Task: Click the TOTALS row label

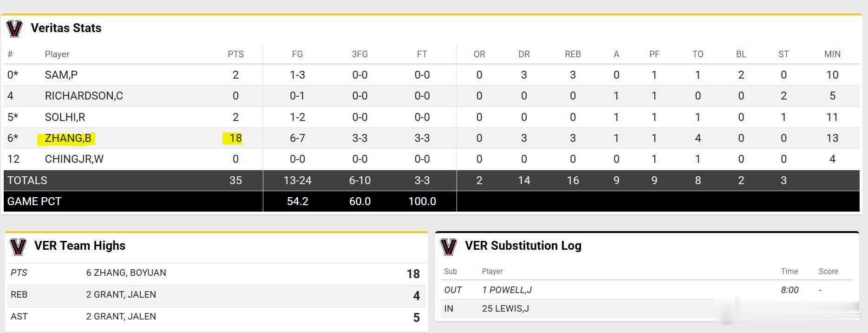Action: tap(27, 180)
